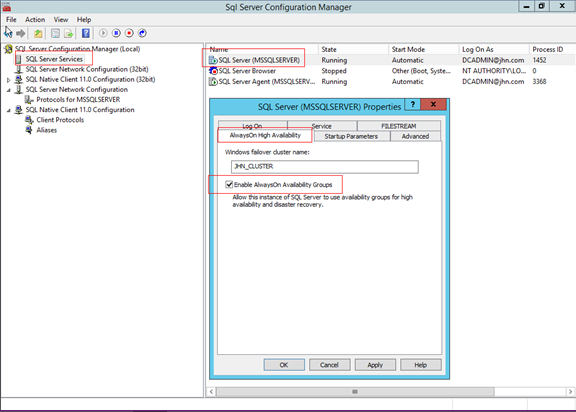576x412 pixels.
Task: Click the Name column header
Action: pos(262,49)
